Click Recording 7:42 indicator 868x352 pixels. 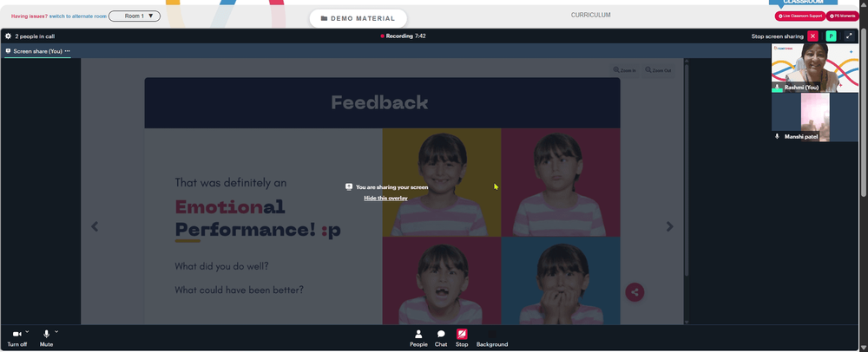tap(403, 36)
